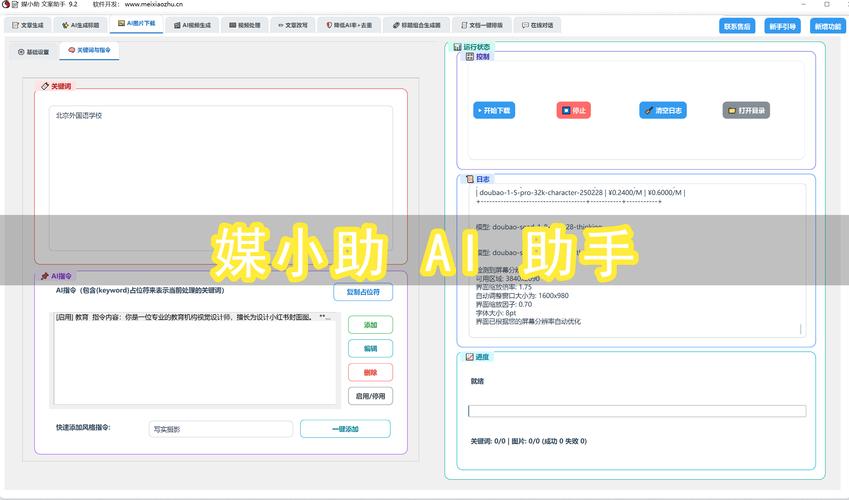This screenshot has width=849, height=500.
Task: Select the 关键词与指令 sub-tab
Action: [x=89, y=50]
